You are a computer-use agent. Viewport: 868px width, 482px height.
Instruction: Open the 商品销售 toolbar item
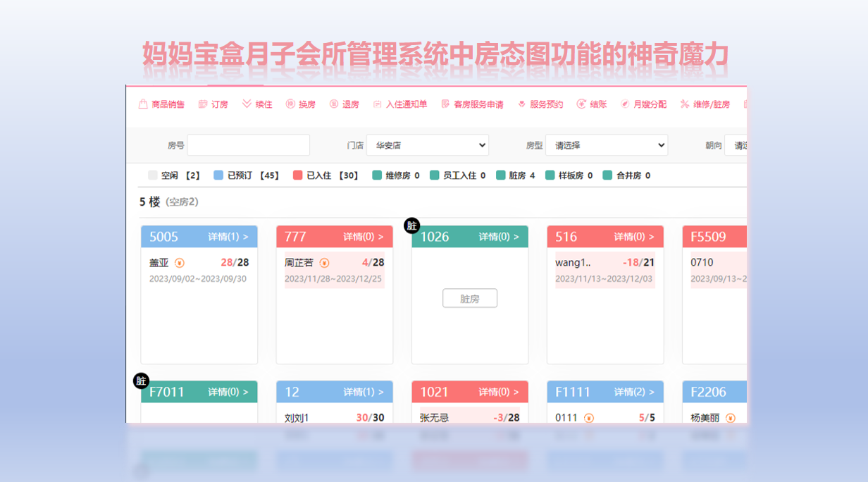pos(161,104)
